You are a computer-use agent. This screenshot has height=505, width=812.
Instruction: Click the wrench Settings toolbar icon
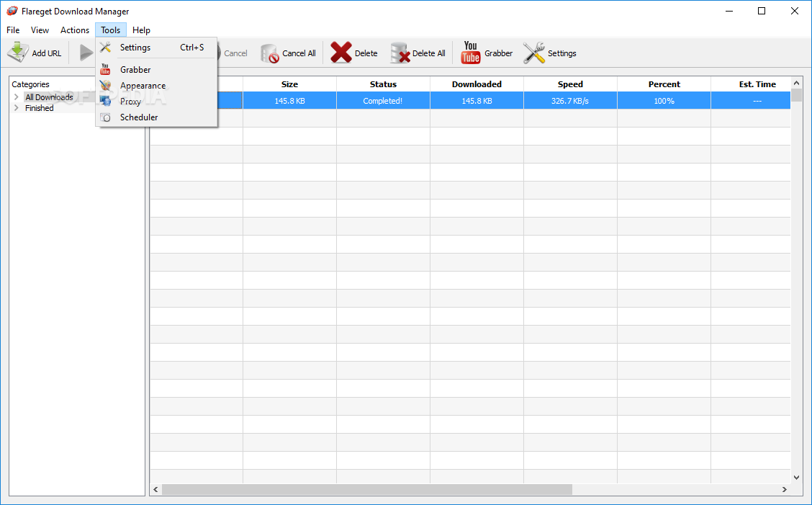pyautogui.click(x=534, y=53)
